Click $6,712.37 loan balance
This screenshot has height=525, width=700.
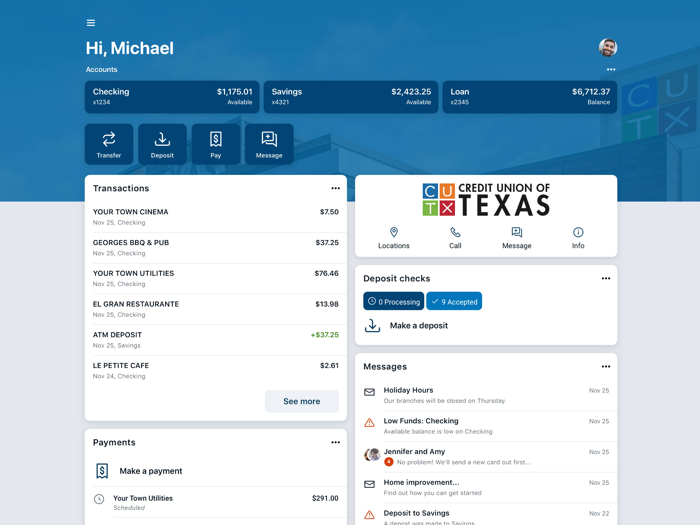pos(591,92)
